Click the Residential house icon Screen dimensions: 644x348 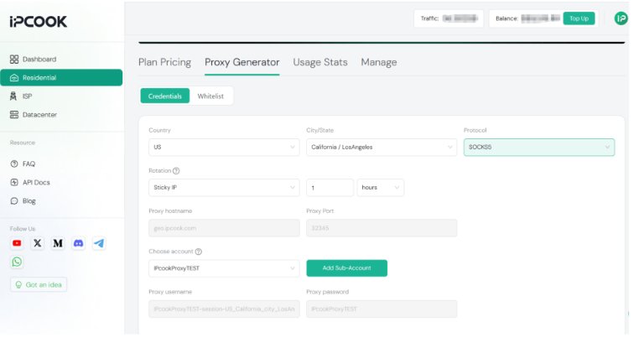[14, 78]
